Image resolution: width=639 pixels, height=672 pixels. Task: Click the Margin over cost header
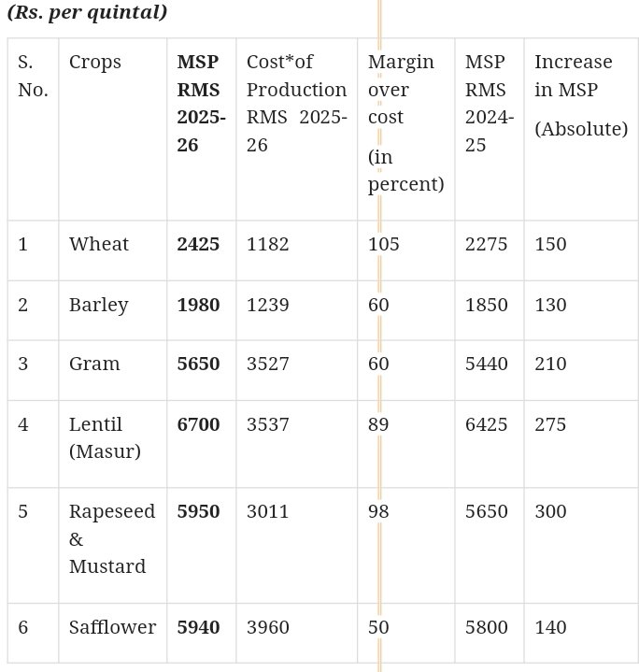[406, 123]
